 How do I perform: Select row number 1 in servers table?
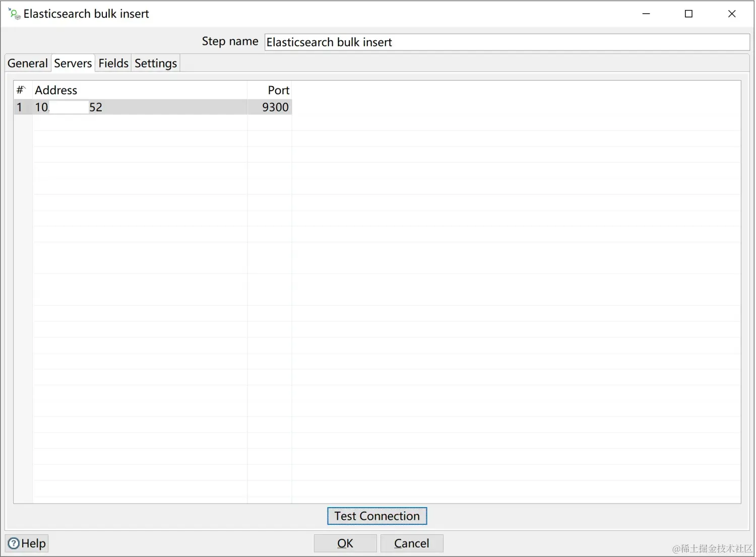point(23,107)
